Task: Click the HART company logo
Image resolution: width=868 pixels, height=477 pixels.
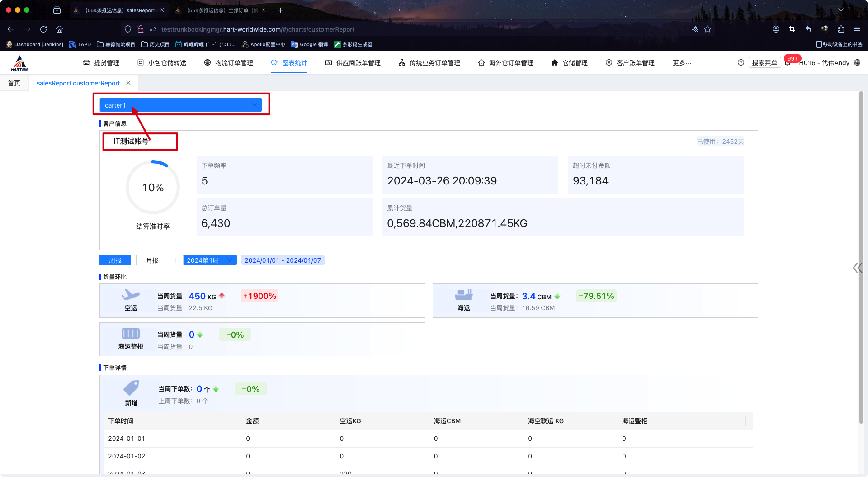Action: click(20, 63)
